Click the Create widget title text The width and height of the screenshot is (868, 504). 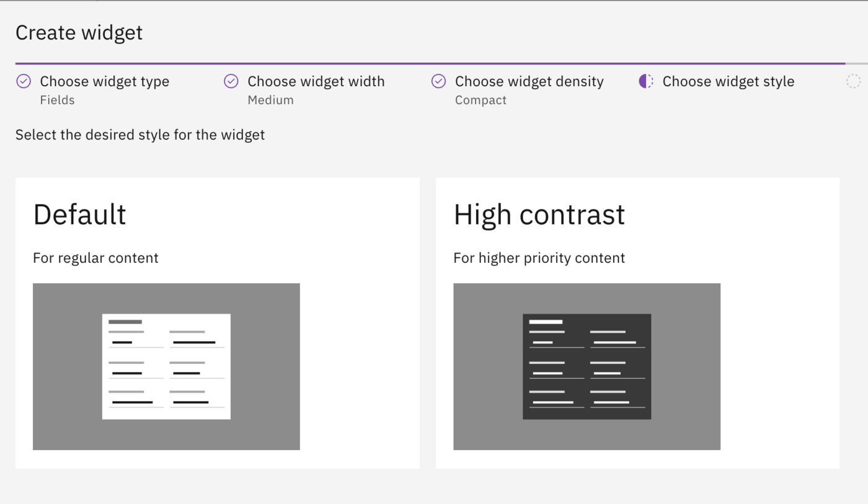[x=79, y=33]
